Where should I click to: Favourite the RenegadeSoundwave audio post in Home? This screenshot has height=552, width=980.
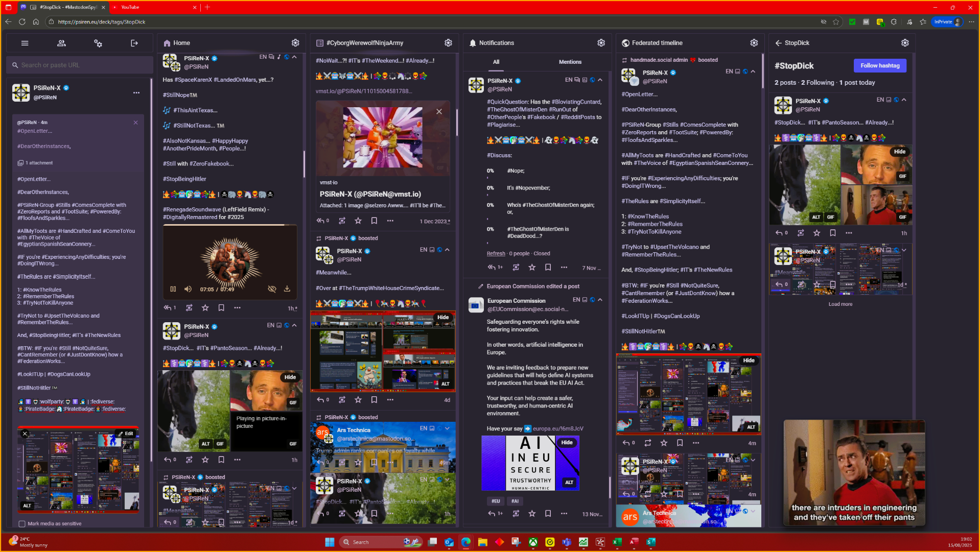click(205, 308)
